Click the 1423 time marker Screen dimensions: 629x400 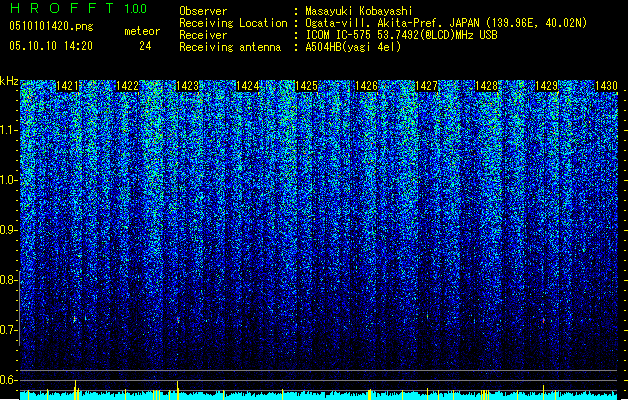(x=187, y=86)
